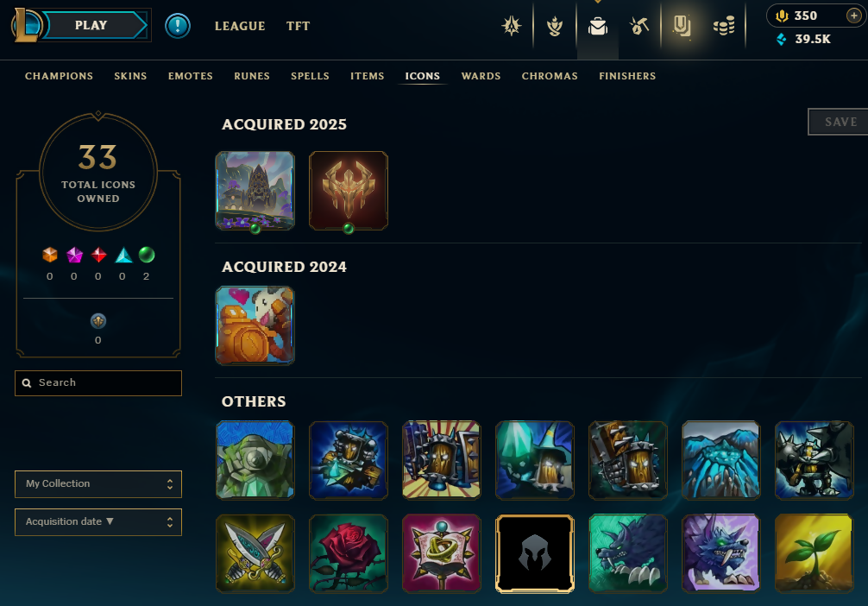
Task: Switch to the Chromas tab
Action: pyautogui.click(x=550, y=76)
